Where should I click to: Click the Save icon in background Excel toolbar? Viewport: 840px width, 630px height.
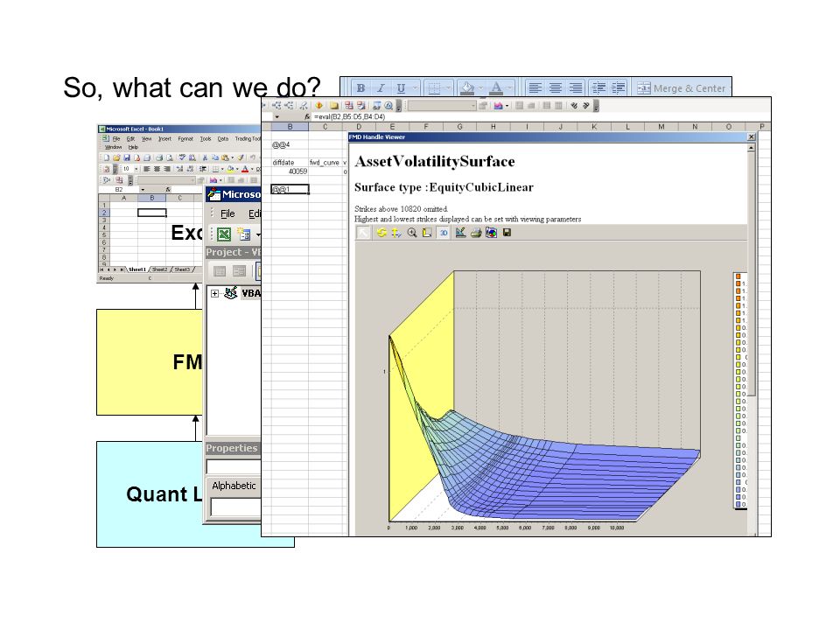[127, 157]
